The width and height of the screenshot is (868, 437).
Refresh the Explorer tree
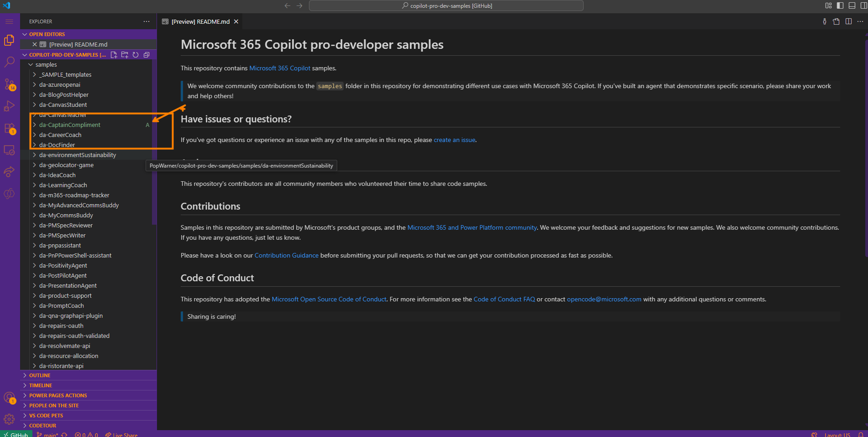136,55
